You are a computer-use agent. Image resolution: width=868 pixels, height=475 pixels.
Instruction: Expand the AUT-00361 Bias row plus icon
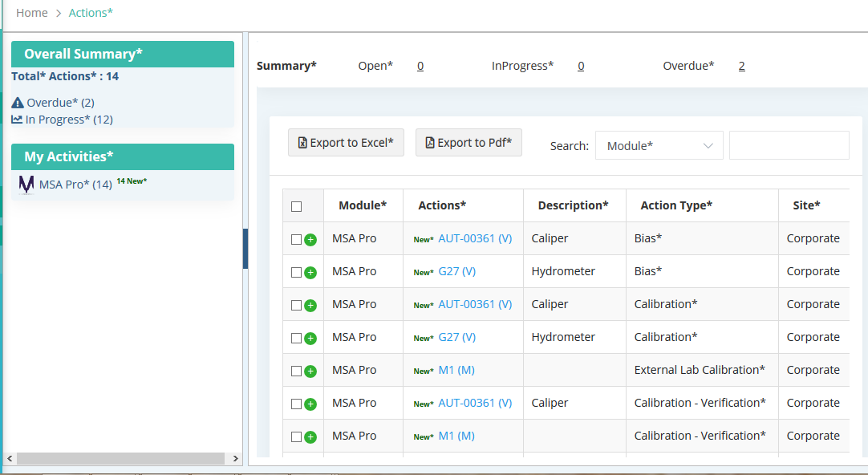pos(310,240)
